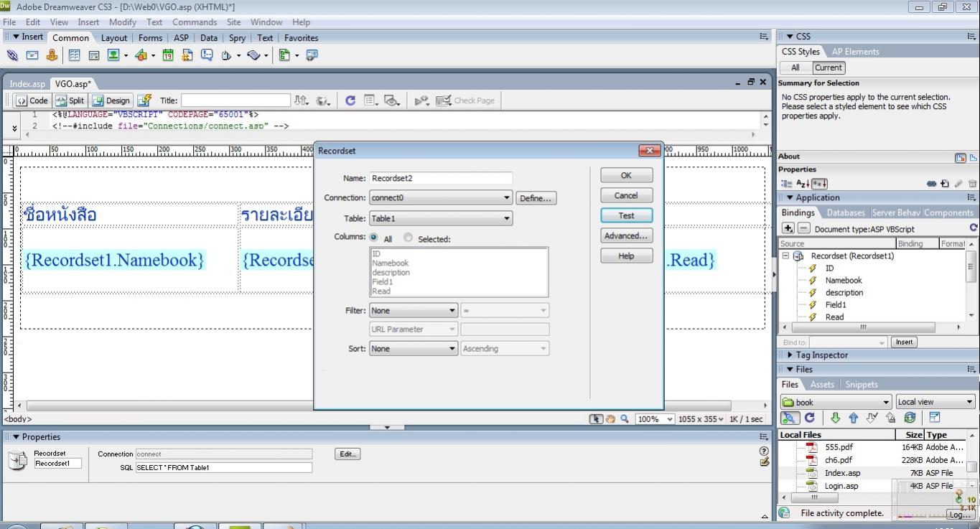Screen dimensions: 980x529
Task: Open the Index.asp document tab
Action: pos(27,83)
